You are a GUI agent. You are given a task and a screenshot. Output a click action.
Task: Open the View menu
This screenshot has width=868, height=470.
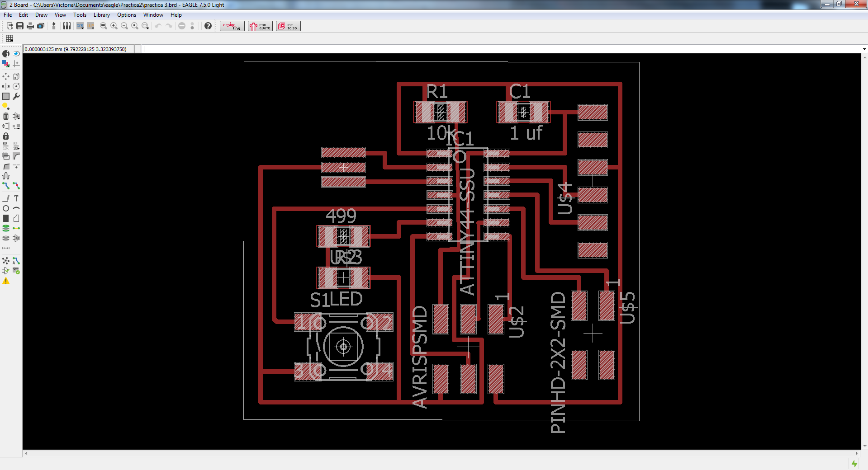(x=60, y=15)
